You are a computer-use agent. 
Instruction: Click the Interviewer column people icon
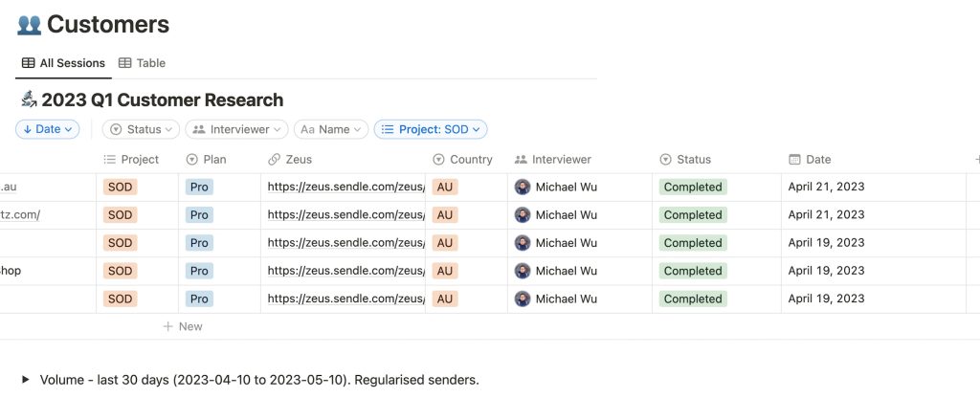[x=521, y=160]
